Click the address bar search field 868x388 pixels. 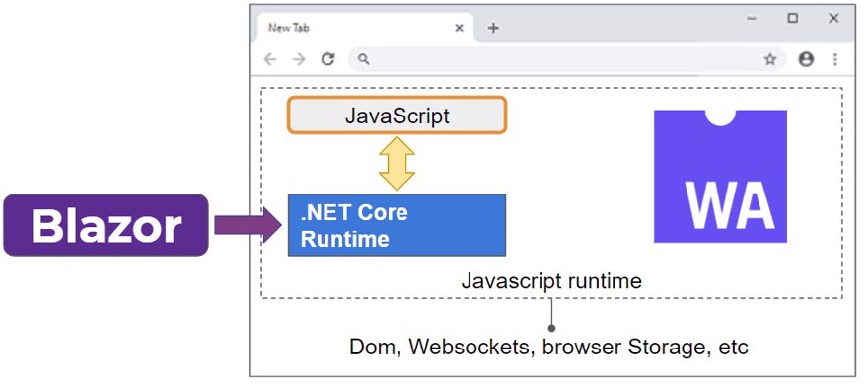pyautogui.click(x=567, y=59)
